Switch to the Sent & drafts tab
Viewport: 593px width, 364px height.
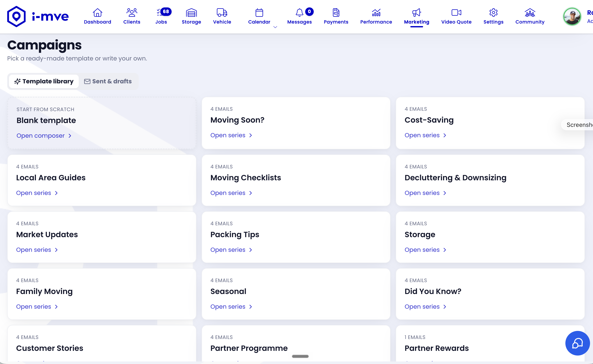click(x=108, y=81)
